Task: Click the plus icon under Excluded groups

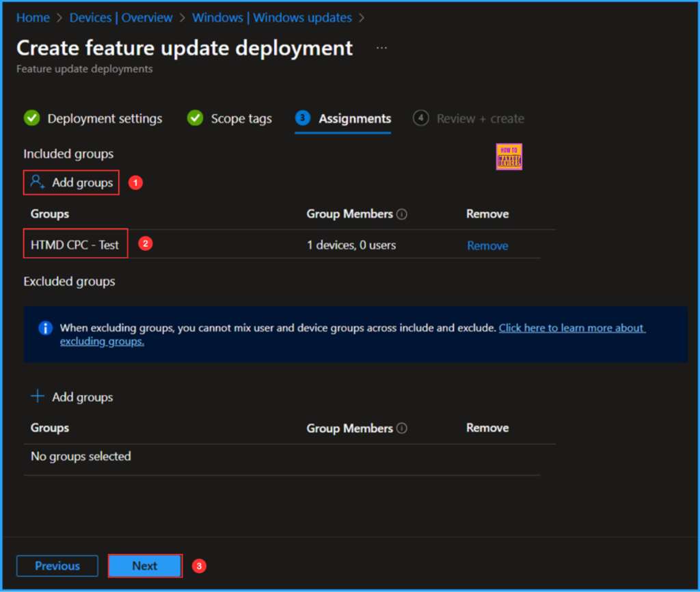Action: (38, 396)
